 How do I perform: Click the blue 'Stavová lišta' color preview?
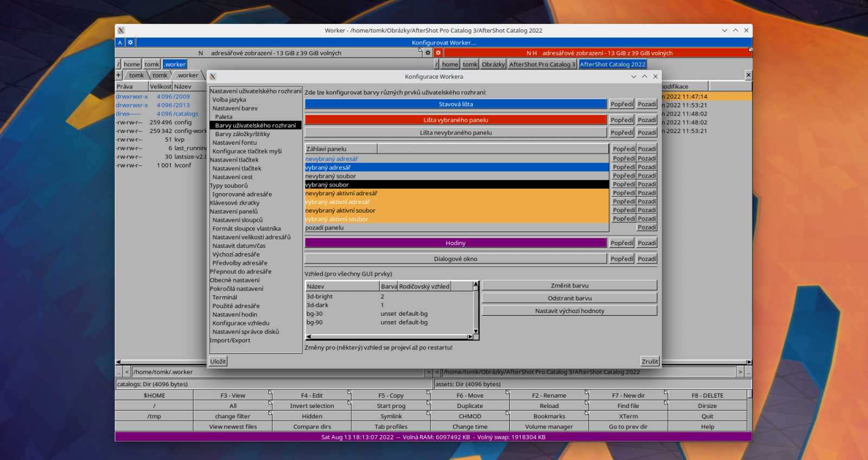pos(456,104)
